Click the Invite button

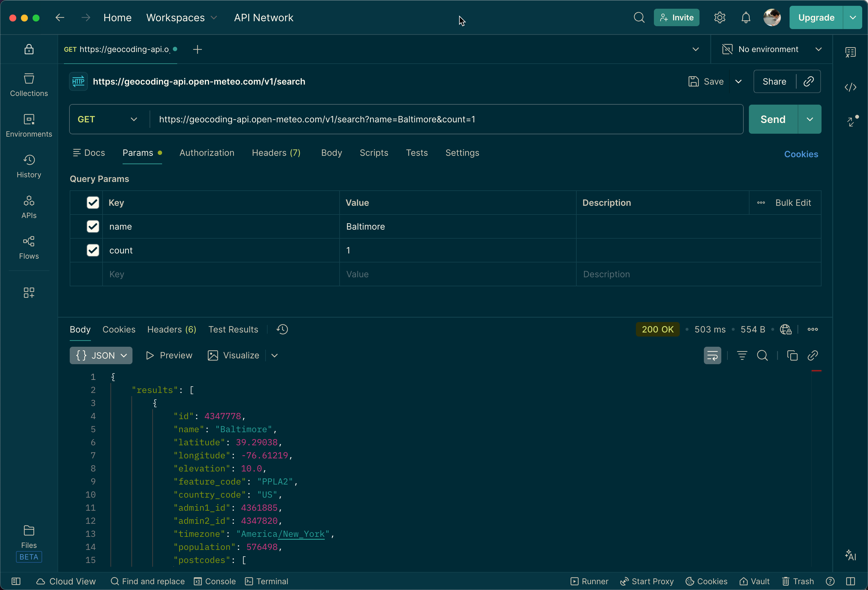pos(676,17)
